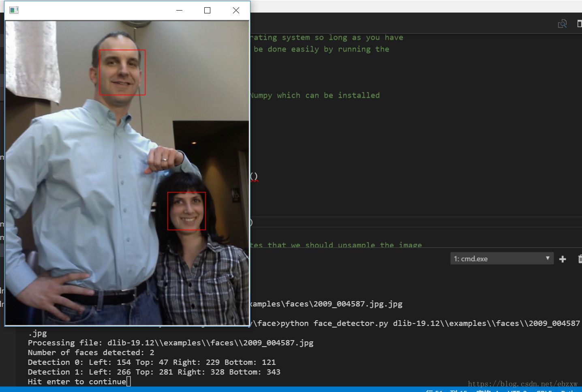Kill terminal using the trash icon
This screenshot has width=582, height=392.
(x=580, y=259)
